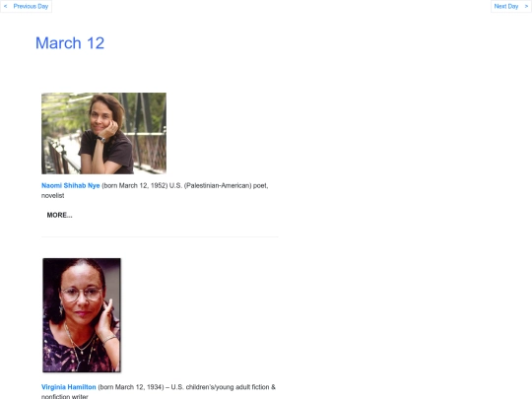Go to the Previous Day page

(31, 6)
